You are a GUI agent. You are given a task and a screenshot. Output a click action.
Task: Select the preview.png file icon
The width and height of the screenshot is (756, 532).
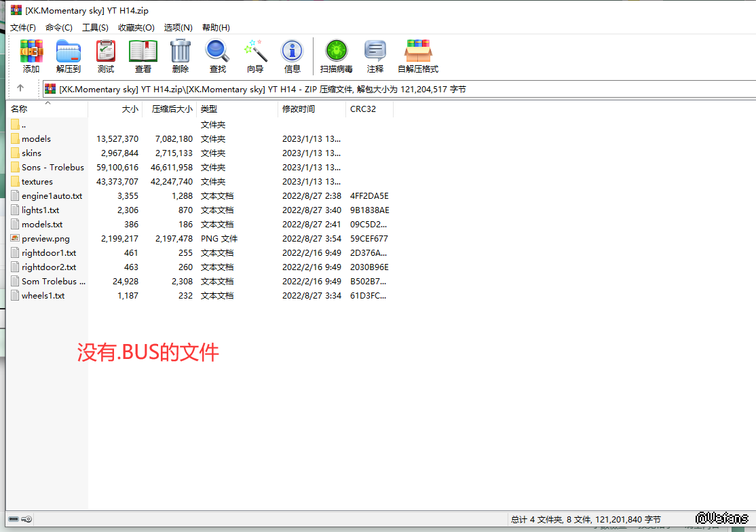coord(15,239)
